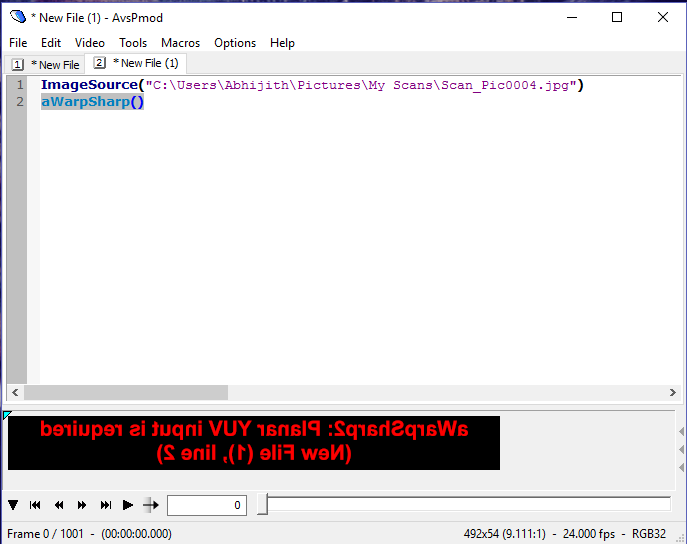Click the middle collapse arrow beside preview
687x544 pixels.
[681, 449]
